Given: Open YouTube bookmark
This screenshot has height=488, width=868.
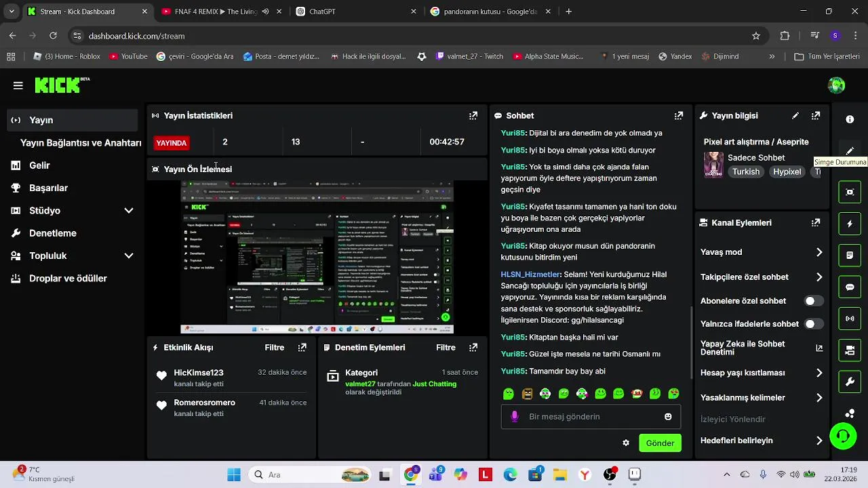Looking at the screenshot, I should pyautogui.click(x=128, y=57).
